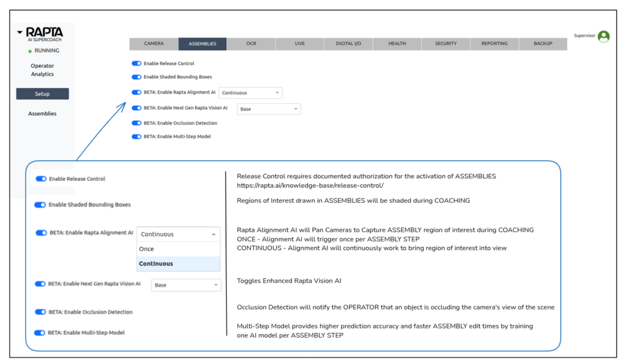The image size is (628, 364).
Task: Click the RAPTA AI Supercoach logo
Action: [44, 34]
